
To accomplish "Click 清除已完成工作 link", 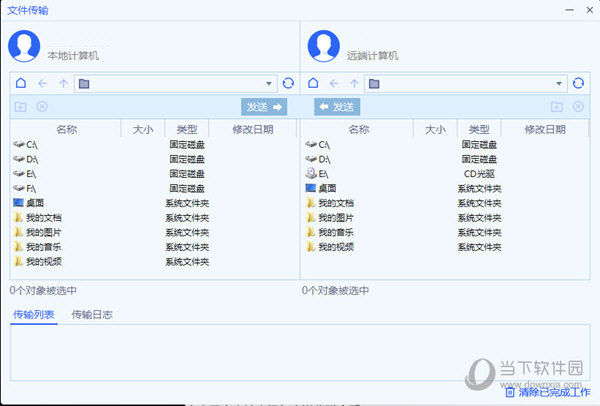I will (553, 393).
